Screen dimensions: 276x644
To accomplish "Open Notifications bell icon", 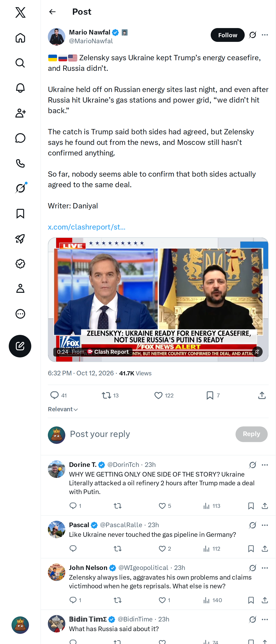I will [x=20, y=88].
